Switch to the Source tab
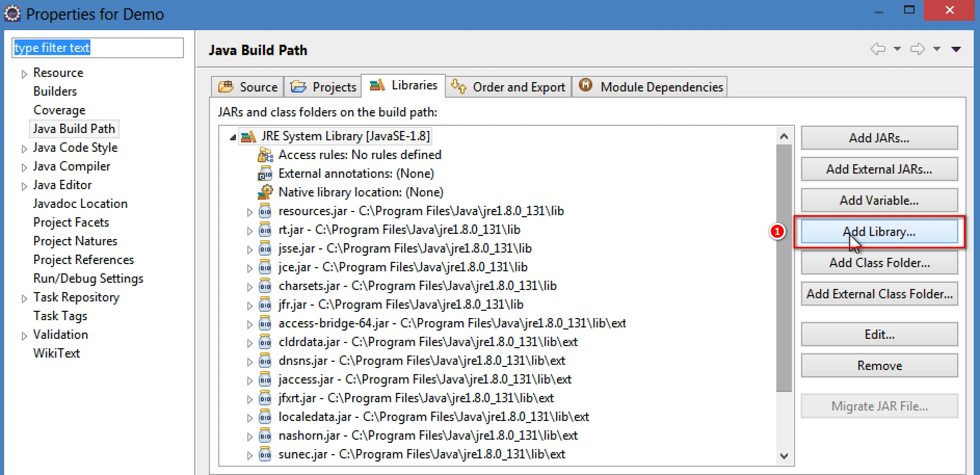The width and height of the screenshot is (980, 475). click(x=248, y=87)
